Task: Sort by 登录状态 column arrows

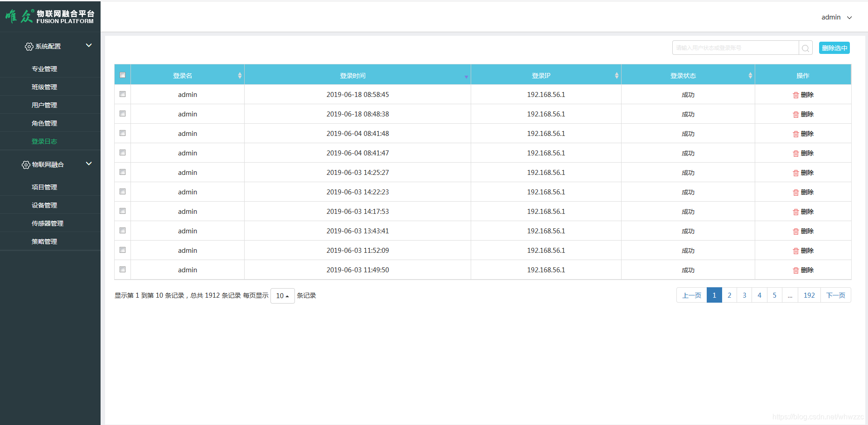Action: click(750, 76)
